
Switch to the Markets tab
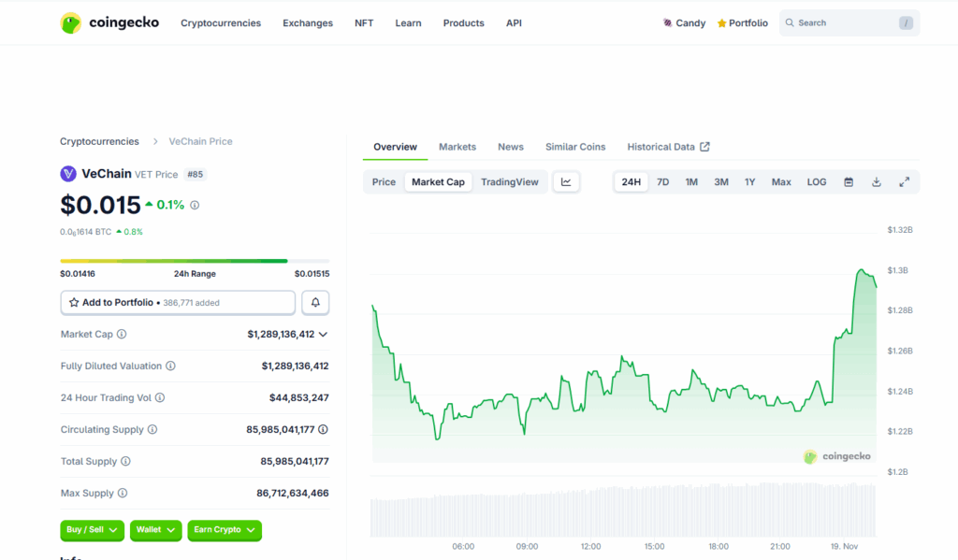pyautogui.click(x=457, y=147)
